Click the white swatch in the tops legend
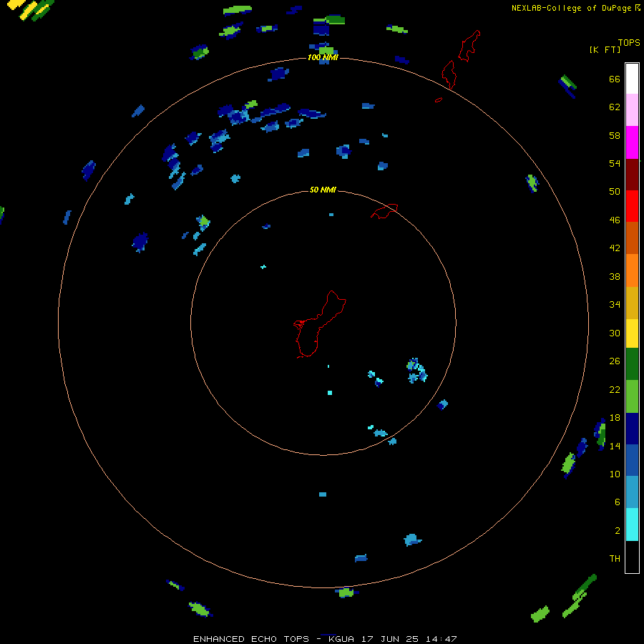 [632, 79]
